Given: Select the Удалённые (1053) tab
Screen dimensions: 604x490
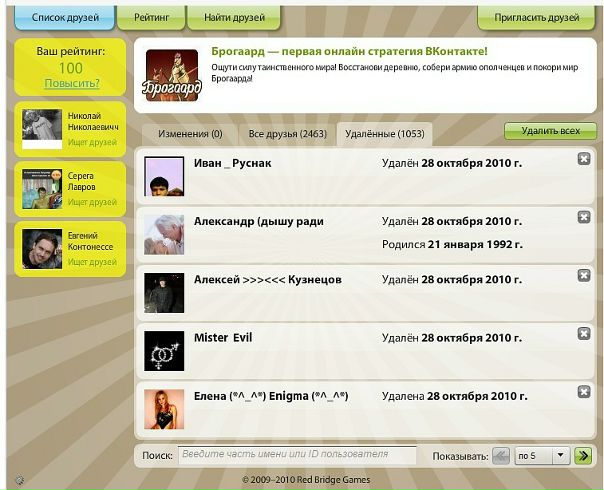Looking at the screenshot, I should (x=383, y=134).
